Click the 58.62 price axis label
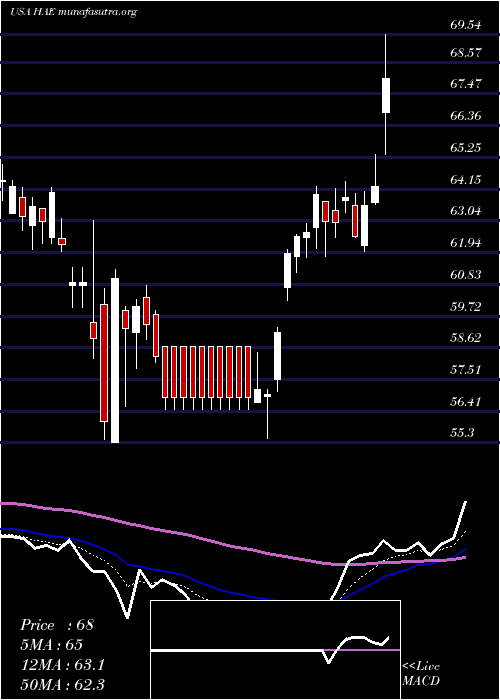Image resolution: width=500 pixels, height=700 pixels. coord(466,338)
